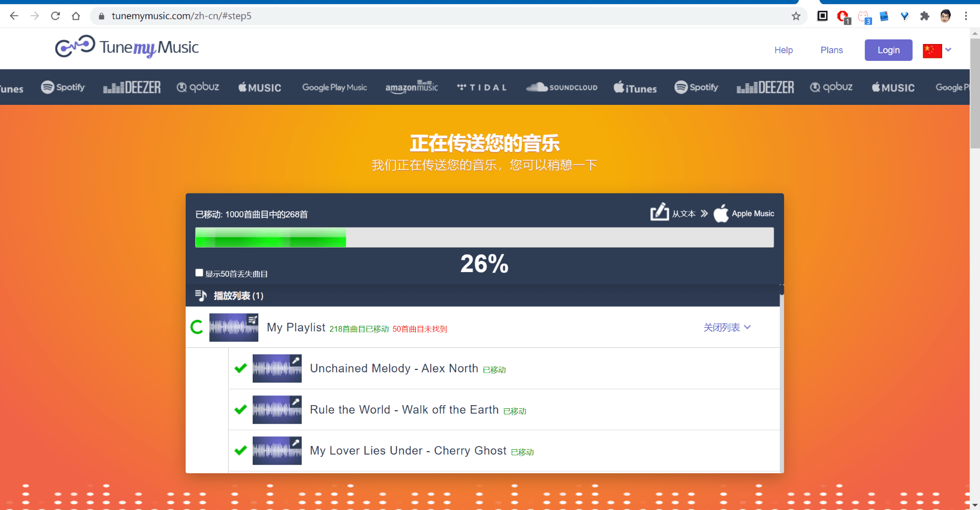The image size is (980, 510).
Task: Click the Amazon Music logo
Action: pos(411,87)
